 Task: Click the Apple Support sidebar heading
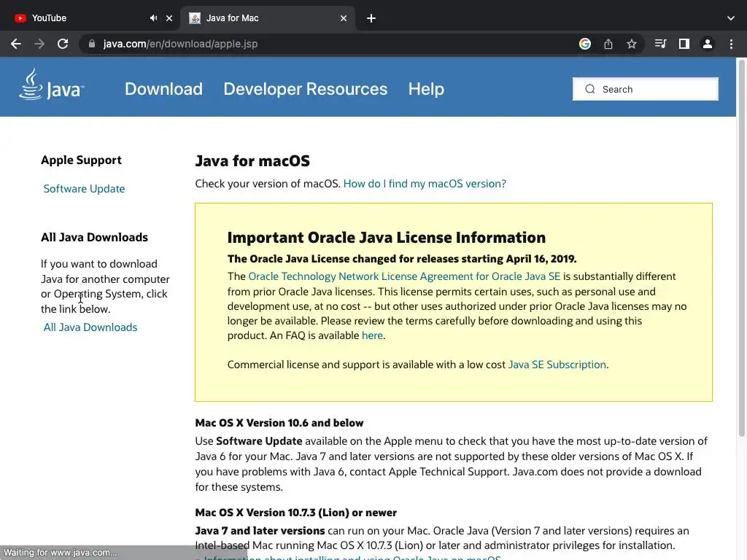pos(81,160)
